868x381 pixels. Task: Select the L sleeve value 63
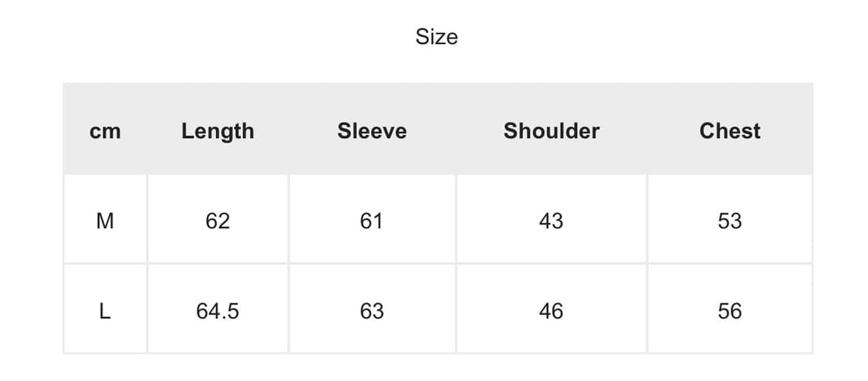(371, 312)
